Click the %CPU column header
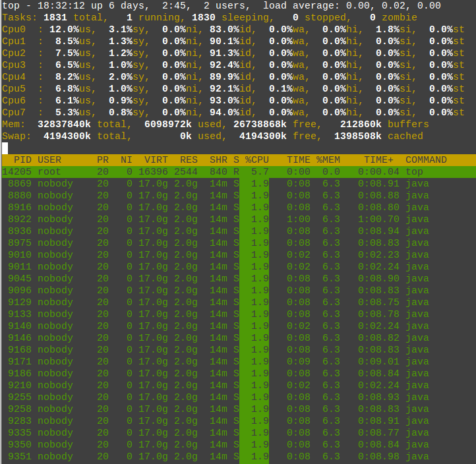Screen dimensions: 476x464 coord(257,159)
